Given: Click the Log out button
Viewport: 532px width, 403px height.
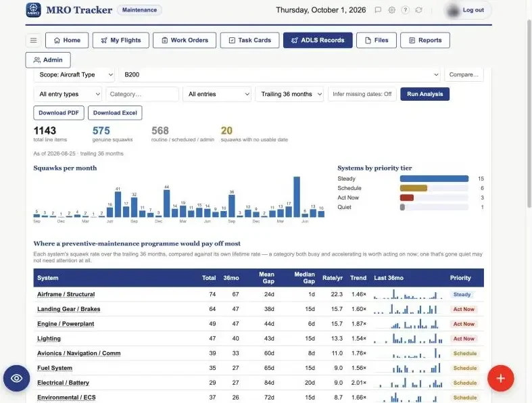Looking at the screenshot, I should [x=473, y=10].
